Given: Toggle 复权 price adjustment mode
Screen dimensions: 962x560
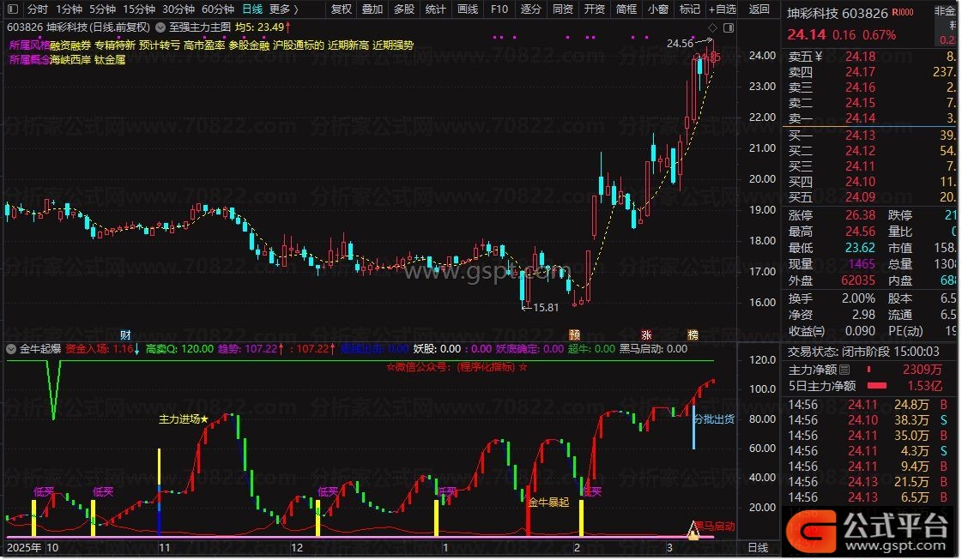Looking at the screenshot, I should [x=341, y=9].
